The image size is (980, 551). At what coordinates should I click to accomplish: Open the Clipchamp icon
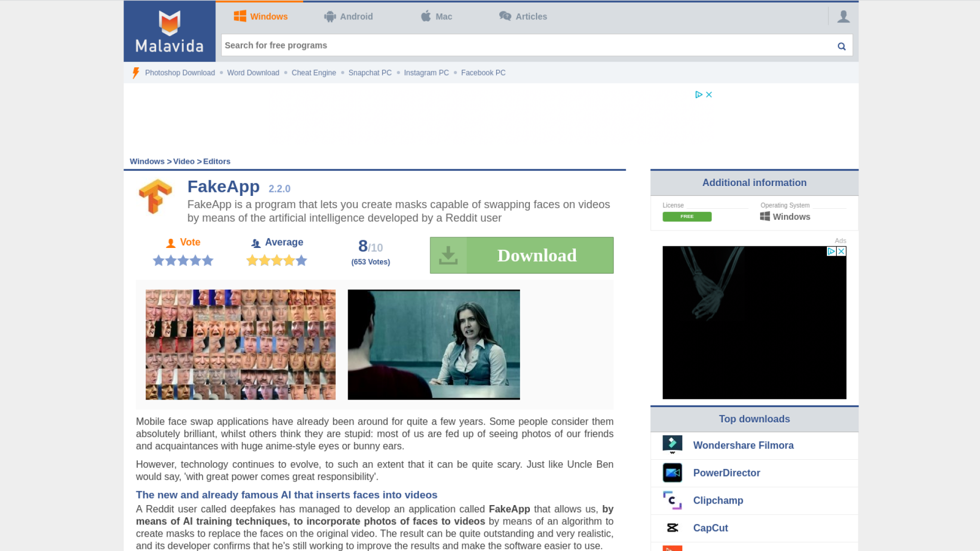pos(672,500)
